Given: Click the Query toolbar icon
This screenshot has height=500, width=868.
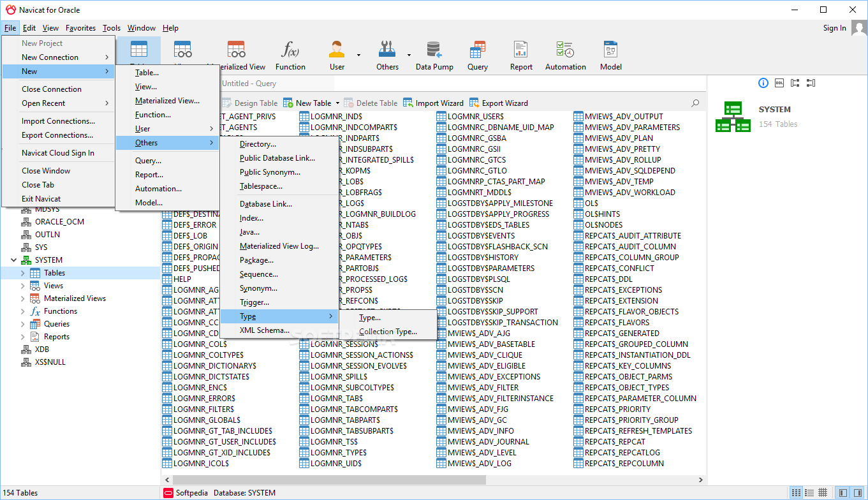Looking at the screenshot, I should pos(477,50).
